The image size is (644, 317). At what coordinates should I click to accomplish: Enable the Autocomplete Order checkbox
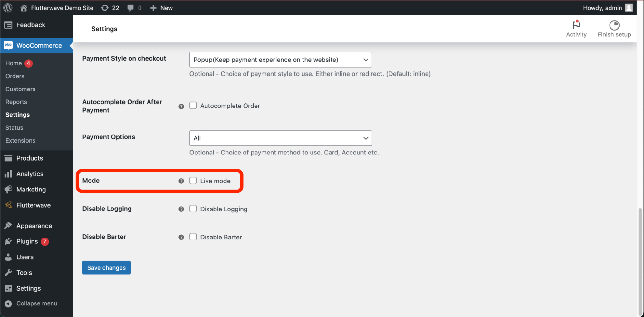coord(193,106)
